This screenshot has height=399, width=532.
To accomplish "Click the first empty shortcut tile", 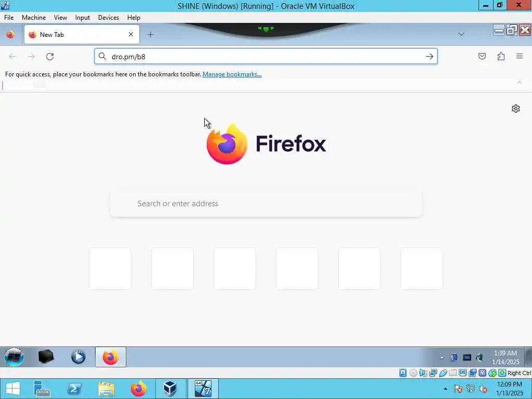I will pyautogui.click(x=110, y=269).
